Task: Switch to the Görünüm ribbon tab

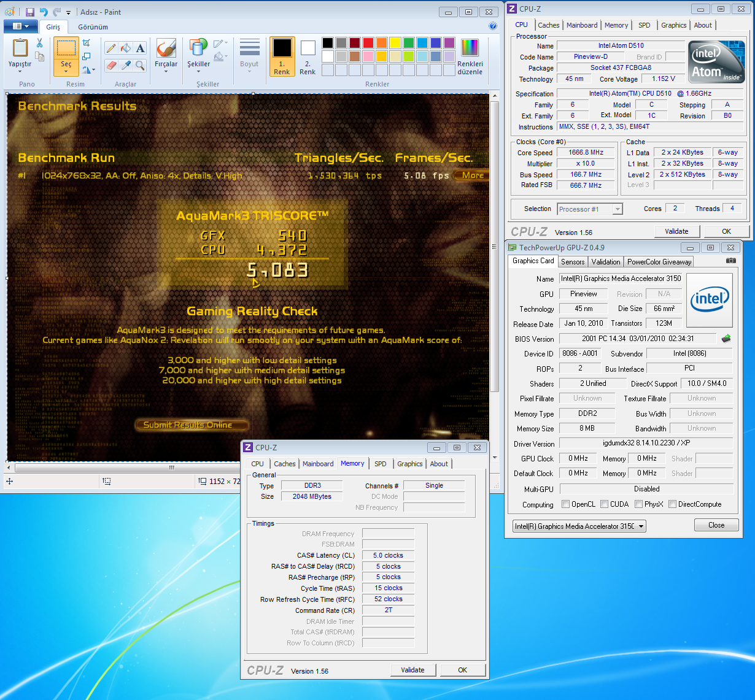Action: point(93,27)
